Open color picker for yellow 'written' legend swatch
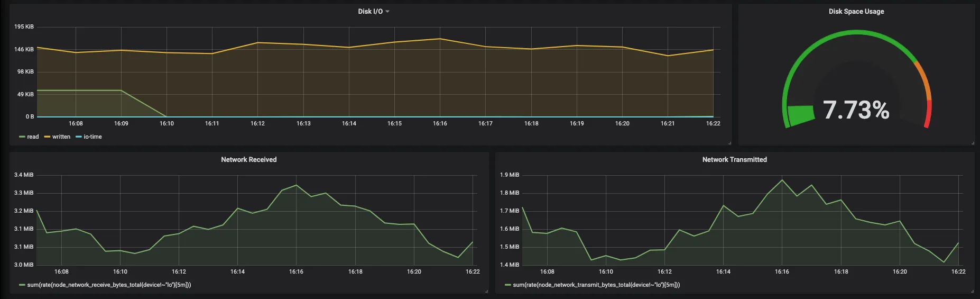The image size is (980, 299). tap(47, 137)
